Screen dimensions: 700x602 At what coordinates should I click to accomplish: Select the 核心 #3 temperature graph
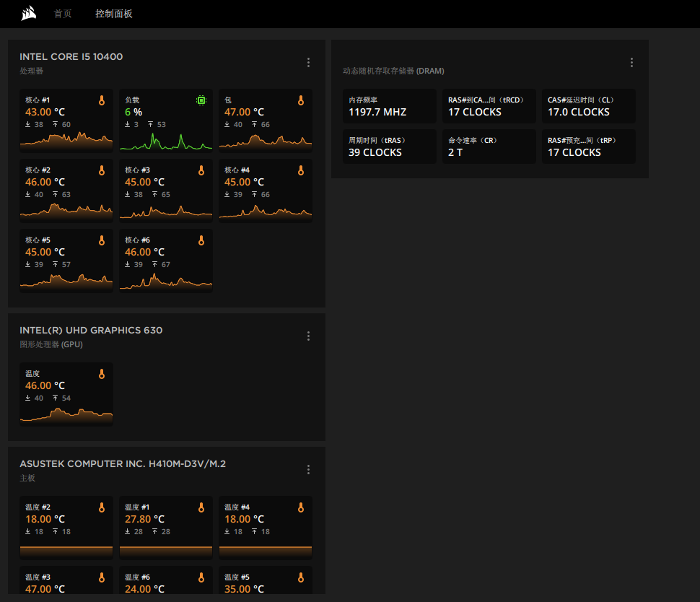point(166,212)
